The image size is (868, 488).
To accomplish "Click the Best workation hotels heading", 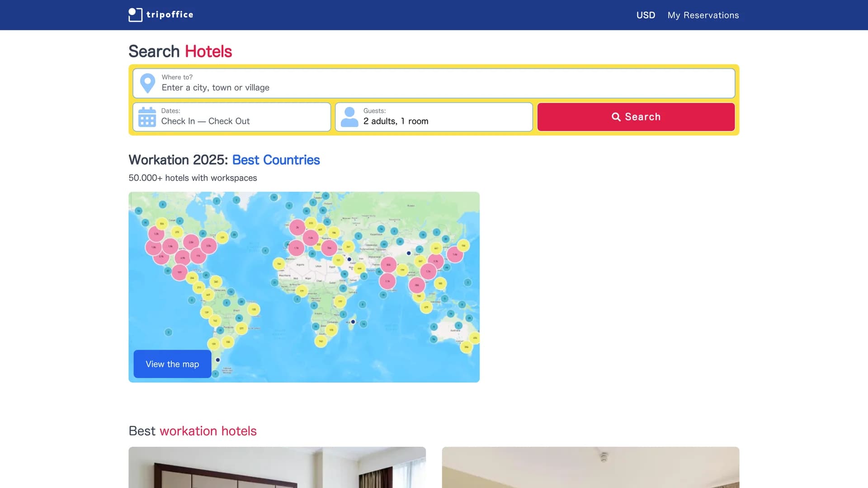I will (193, 431).
